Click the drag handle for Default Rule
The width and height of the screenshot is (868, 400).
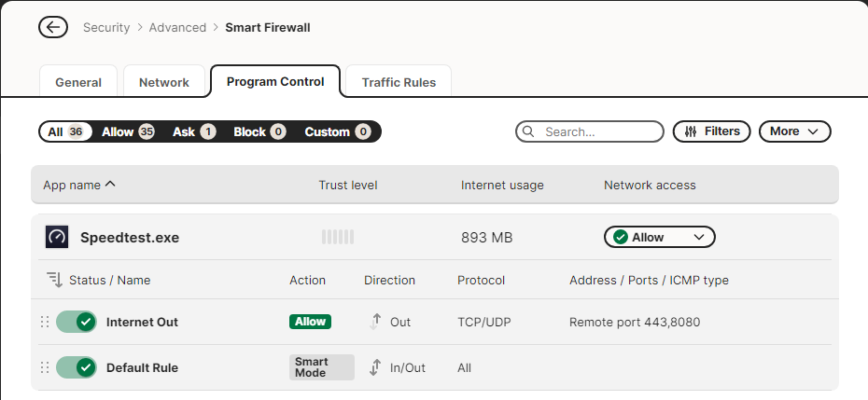click(44, 367)
